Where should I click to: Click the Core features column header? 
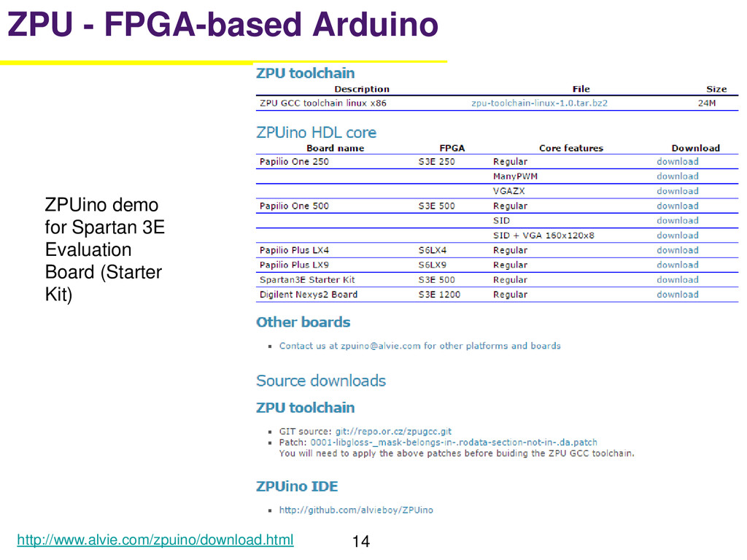[570, 148]
